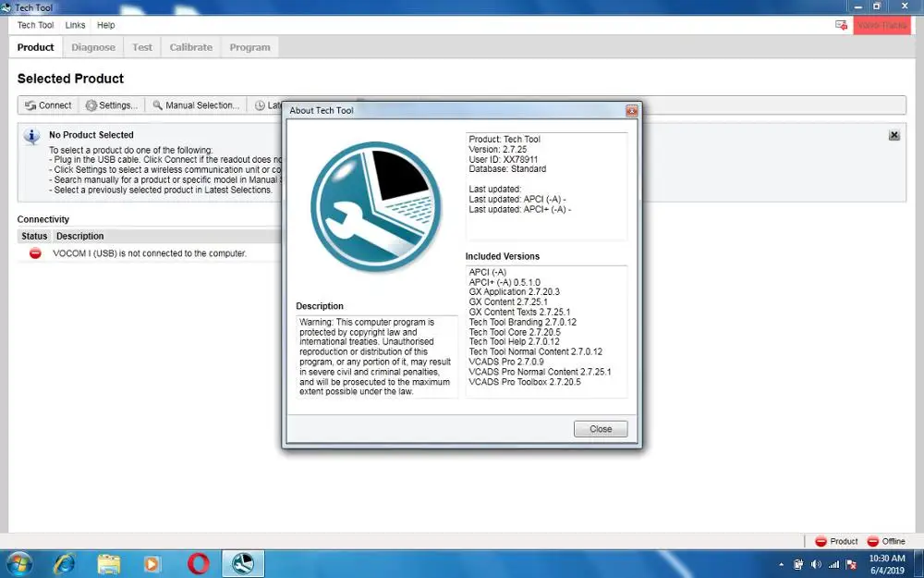Image resolution: width=924 pixels, height=578 pixels.
Task: Open Manual Selection search
Action: point(196,105)
